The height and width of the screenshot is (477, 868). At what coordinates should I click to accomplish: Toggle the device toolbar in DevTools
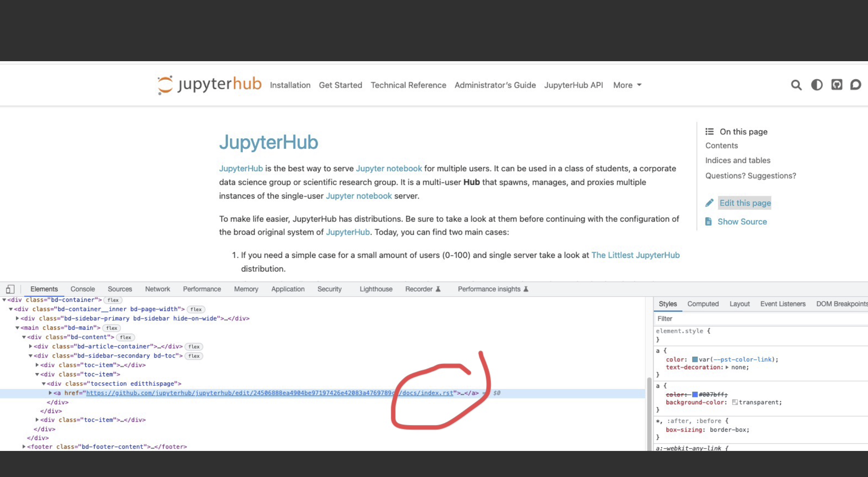[x=11, y=289]
